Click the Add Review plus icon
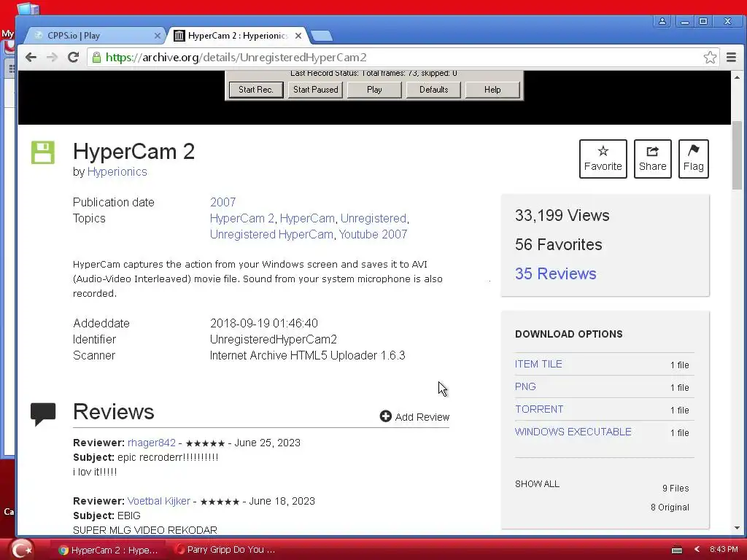 385,416
